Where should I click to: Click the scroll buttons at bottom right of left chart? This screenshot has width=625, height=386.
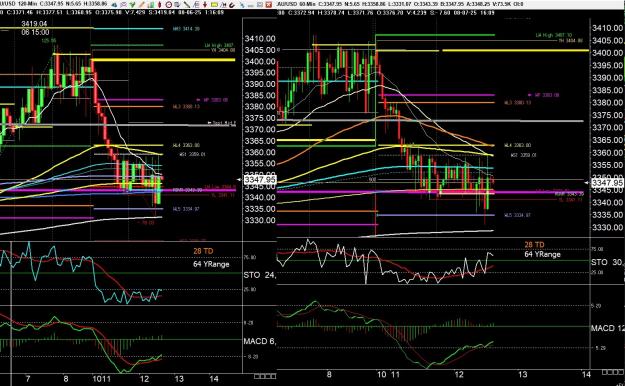(265, 376)
